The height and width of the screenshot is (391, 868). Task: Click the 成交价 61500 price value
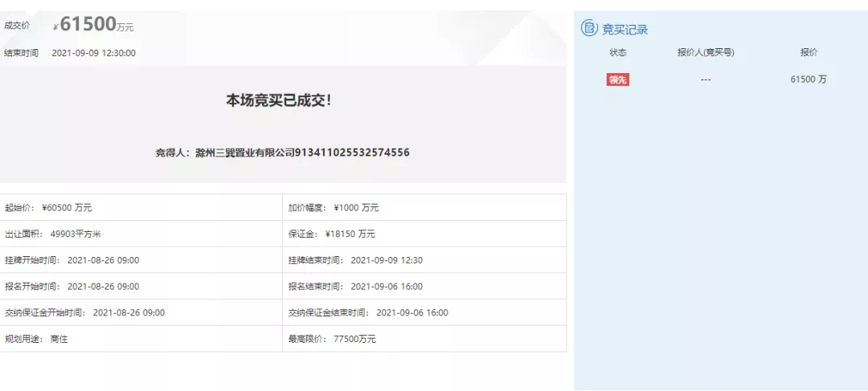click(88, 25)
